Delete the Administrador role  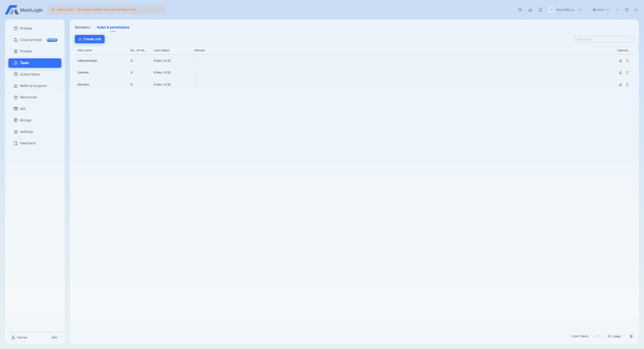click(x=627, y=61)
